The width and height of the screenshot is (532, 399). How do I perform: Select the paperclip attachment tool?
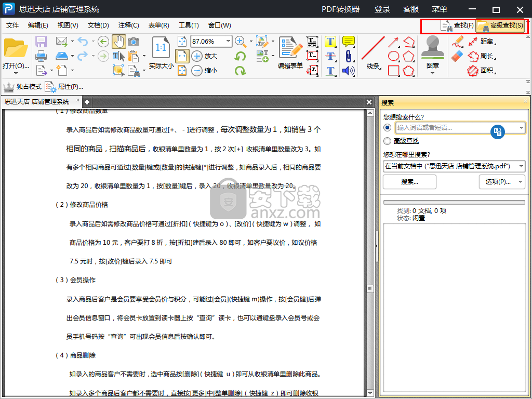point(348,56)
